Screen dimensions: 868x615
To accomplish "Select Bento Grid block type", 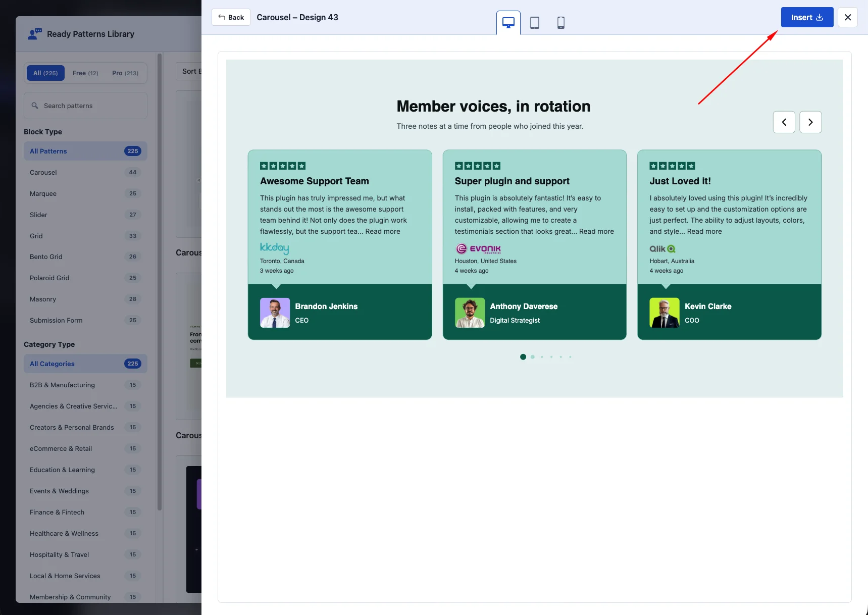I will coord(85,257).
